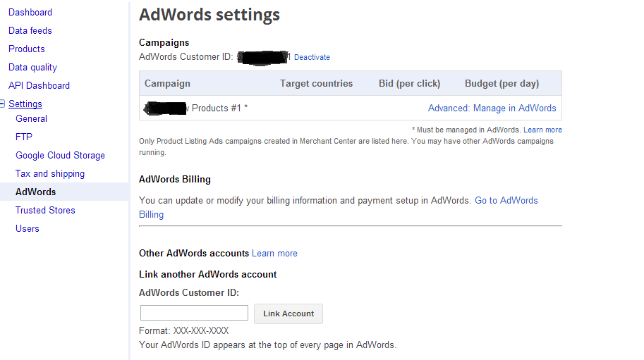This screenshot has height=360, width=644.
Task: Select FTP settings
Action: pos(24,137)
